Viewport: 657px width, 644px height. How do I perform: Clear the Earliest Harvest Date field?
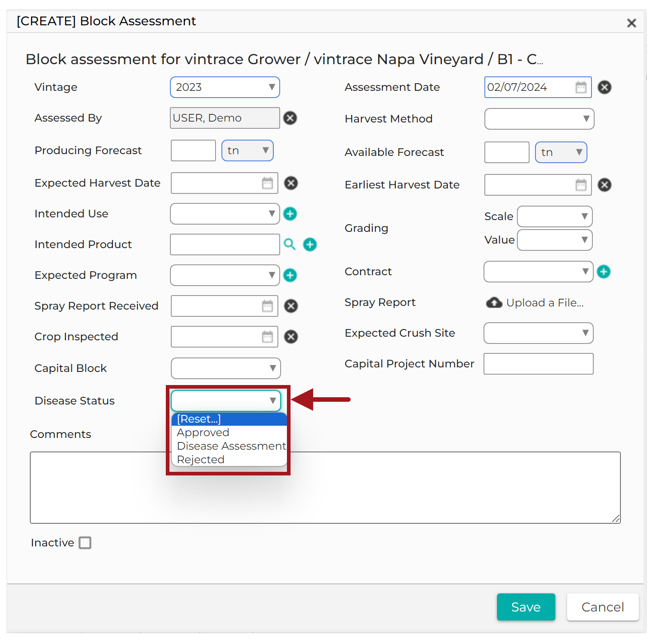(605, 185)
